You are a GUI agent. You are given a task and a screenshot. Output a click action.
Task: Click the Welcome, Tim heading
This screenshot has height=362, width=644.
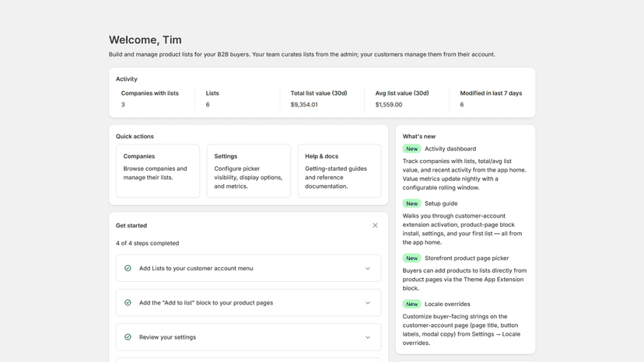point(145,40)
